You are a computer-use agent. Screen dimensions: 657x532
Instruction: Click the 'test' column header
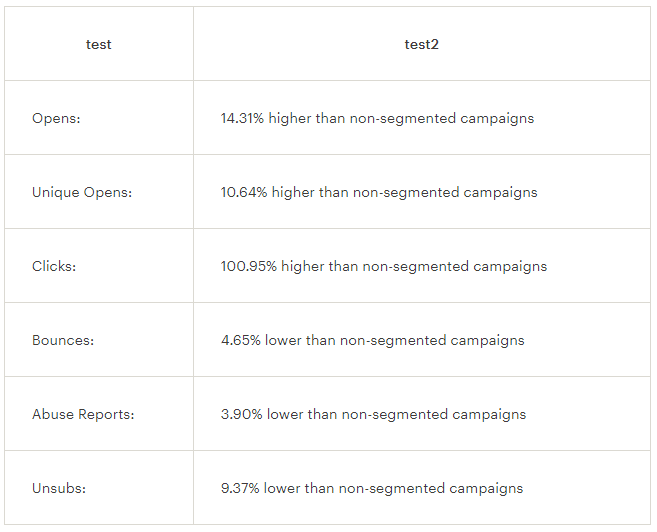click(x=98, y=44)
